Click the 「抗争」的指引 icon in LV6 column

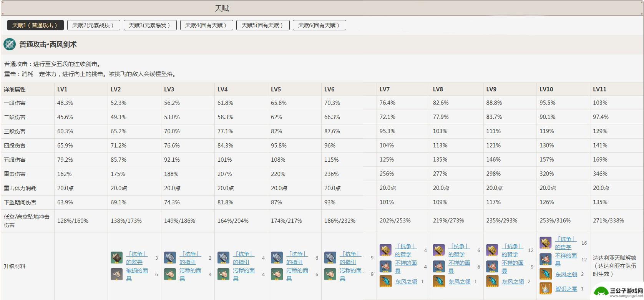330,257
